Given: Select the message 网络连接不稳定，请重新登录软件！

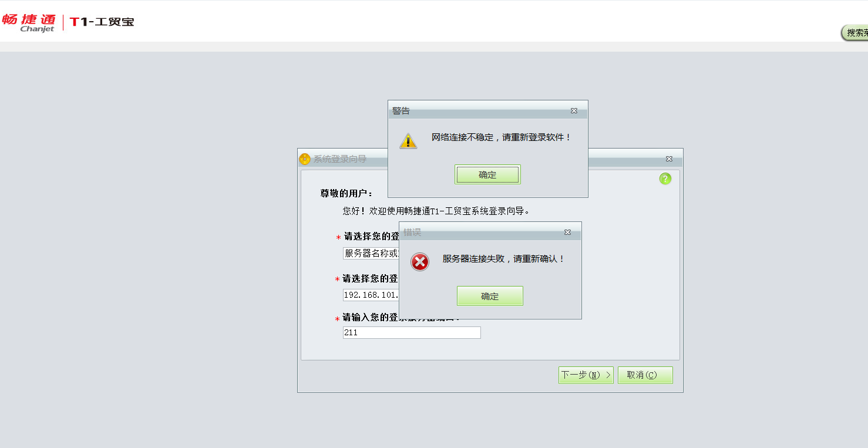Looking at the screenshot, I should [x=502, y=137].
